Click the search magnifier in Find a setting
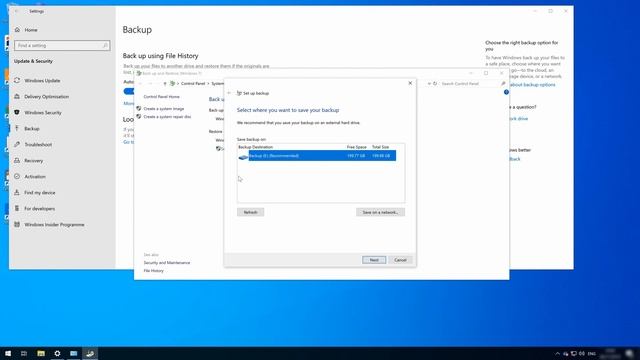 coord(105,45)
